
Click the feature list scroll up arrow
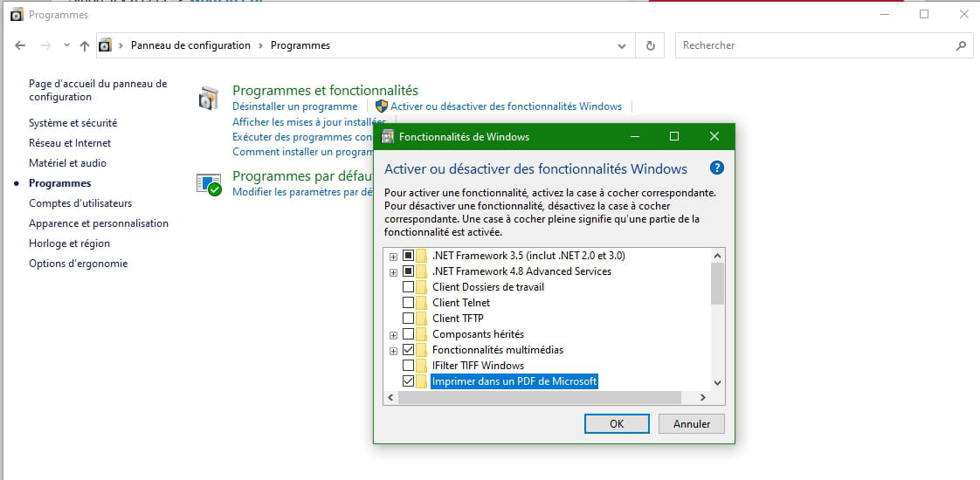point(717,256)
